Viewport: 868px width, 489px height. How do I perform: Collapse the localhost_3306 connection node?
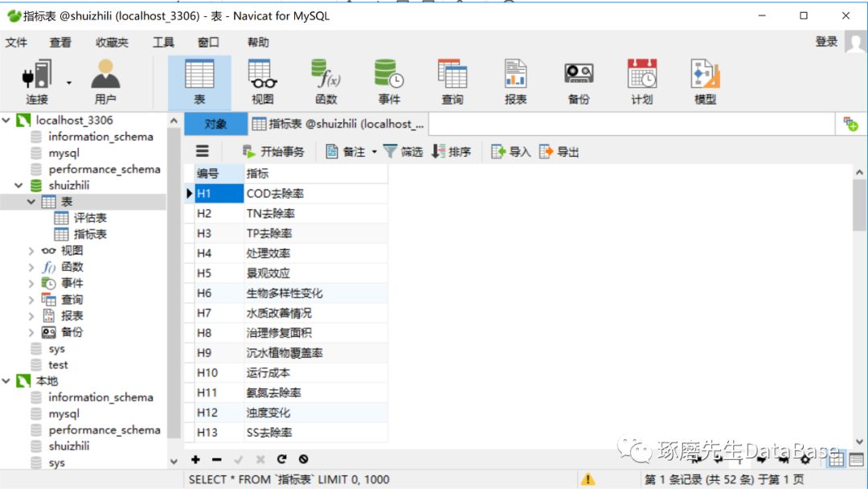coord(8,119)
